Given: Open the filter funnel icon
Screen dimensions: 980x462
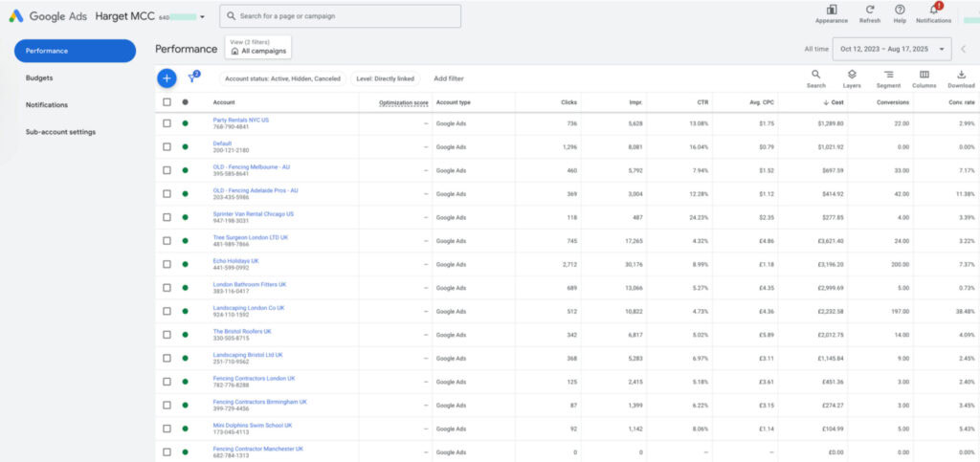Looking at the screenshot, I should [x=191, y=78].
